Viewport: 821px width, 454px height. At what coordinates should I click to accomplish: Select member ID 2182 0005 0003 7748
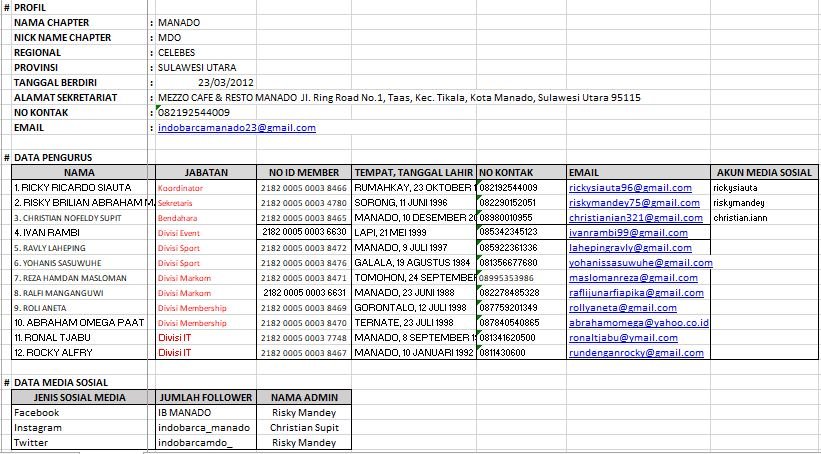[304, 338]
